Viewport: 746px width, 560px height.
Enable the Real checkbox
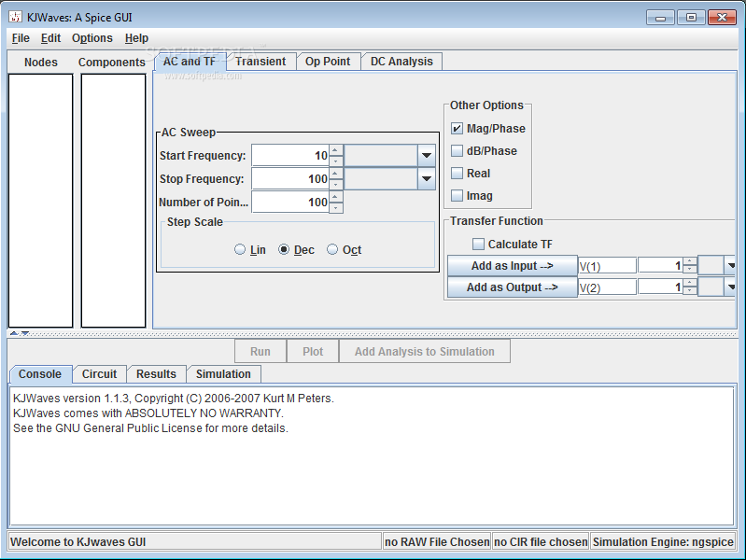457,174
